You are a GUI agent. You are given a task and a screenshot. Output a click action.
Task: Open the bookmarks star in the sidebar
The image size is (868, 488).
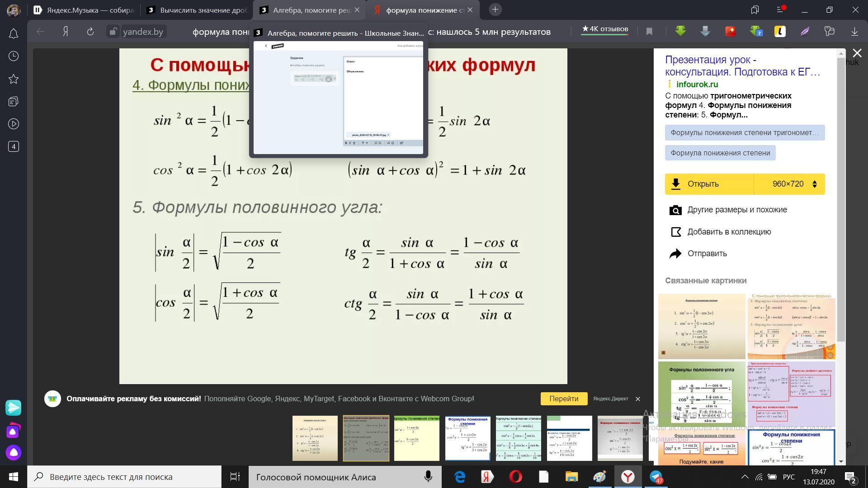point(14,79)
